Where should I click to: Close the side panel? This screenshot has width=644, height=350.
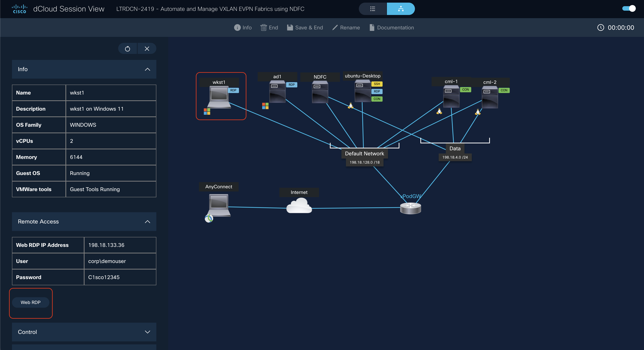pyautogui.click(x=147, y=48)
